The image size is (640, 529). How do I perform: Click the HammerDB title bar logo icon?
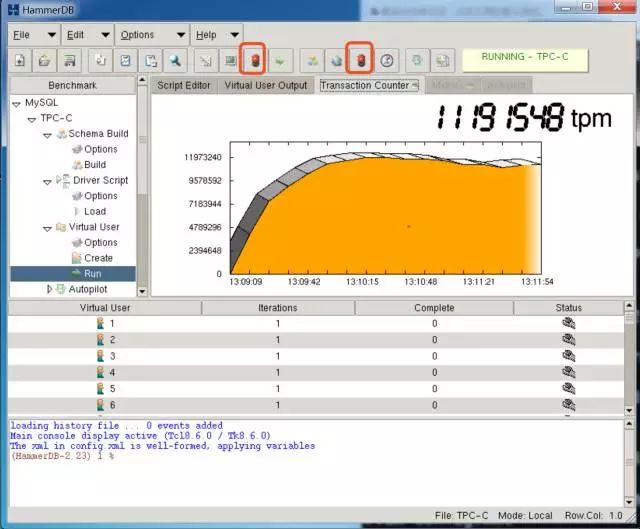click(14, 9)
